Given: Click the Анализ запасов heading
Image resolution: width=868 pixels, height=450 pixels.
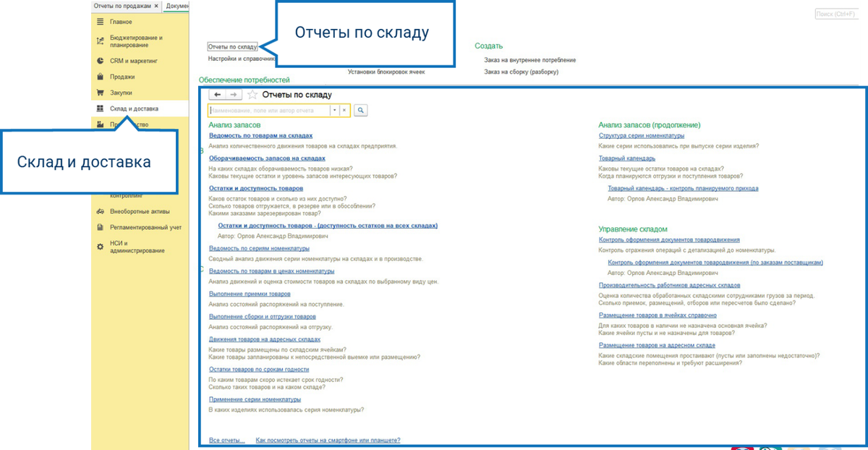Looking at the screenshot, I should 234,125.
